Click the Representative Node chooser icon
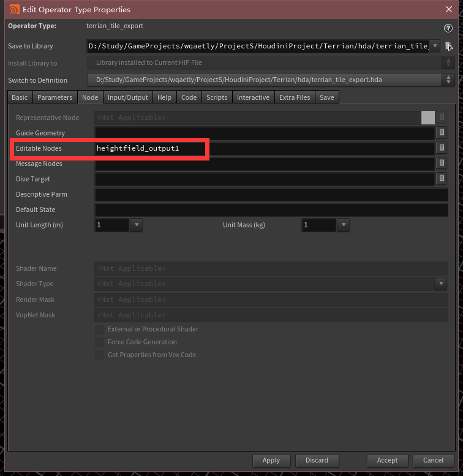 tap(442, 117)
